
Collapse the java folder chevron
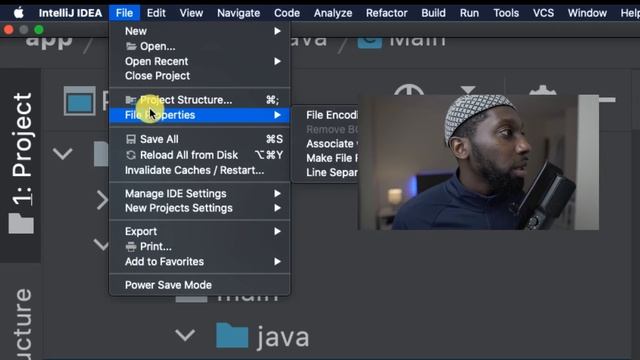coord(185,336)
